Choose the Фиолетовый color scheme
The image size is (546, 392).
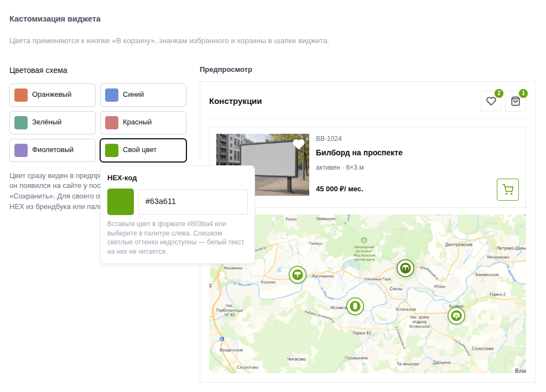[x=53, y=150]
